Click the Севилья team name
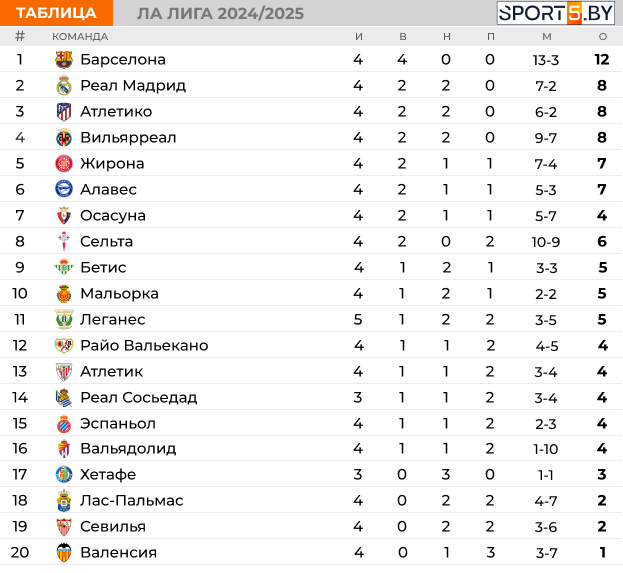 (113, 527)
